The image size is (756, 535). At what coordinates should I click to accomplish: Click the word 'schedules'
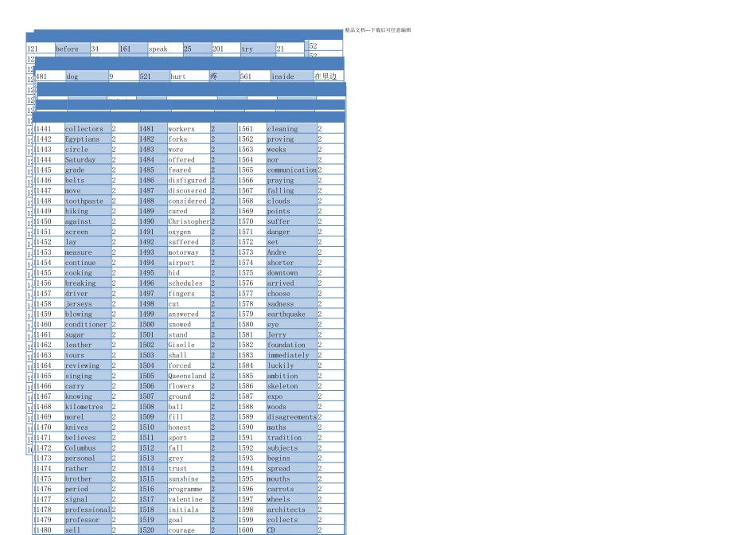pyautogui.click(x=185, y=283)
